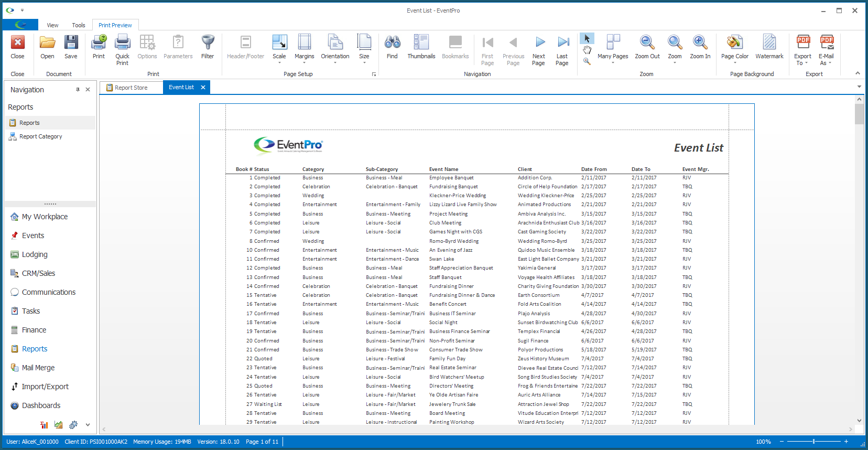This screenshot has height=450, width=868.
Task: Click the Print icon
Action: pos(99,42)
